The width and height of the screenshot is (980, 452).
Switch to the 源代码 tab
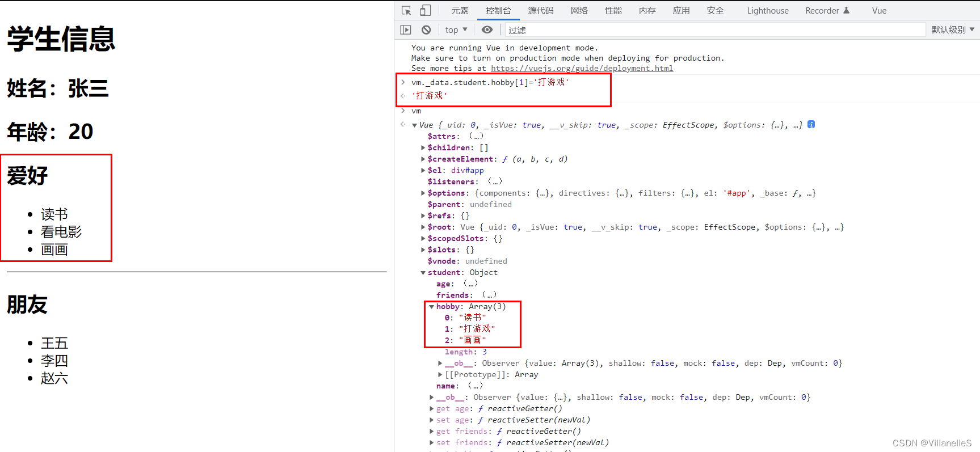[541, 11]
